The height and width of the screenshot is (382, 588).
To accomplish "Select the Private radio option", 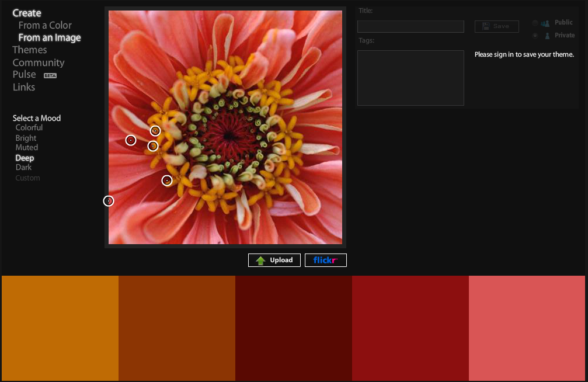I will (x=535, y=36).
